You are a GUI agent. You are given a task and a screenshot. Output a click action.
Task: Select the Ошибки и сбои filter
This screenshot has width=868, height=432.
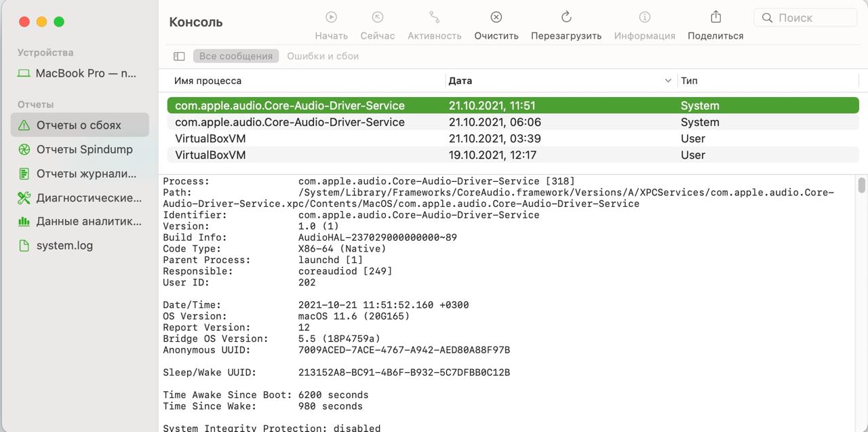pos(323,56)
